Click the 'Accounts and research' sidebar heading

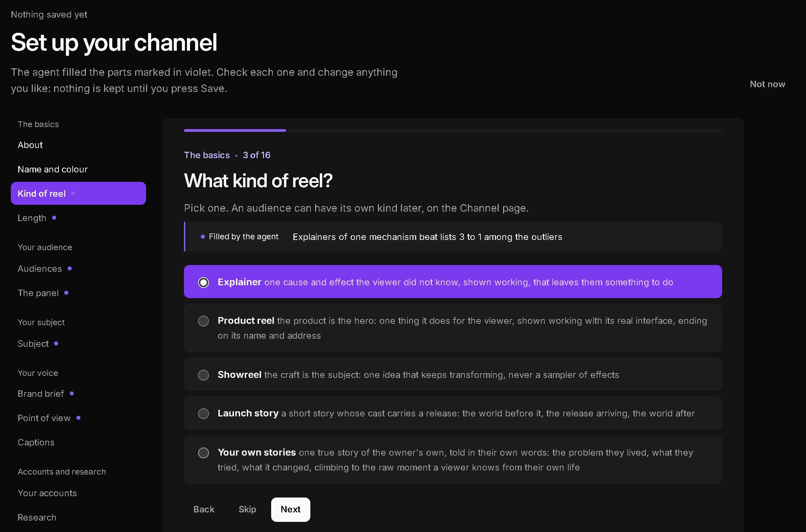tap(62, 471)
